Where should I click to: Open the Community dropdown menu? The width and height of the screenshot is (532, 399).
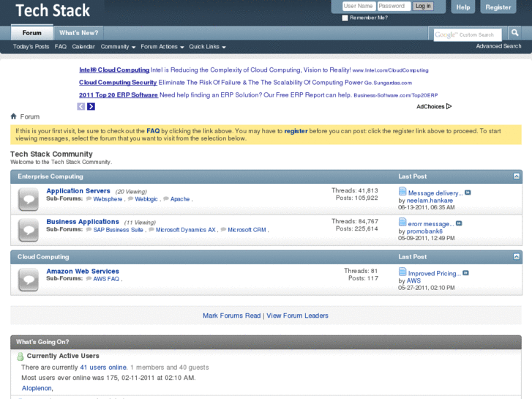(x=118, y=47)
